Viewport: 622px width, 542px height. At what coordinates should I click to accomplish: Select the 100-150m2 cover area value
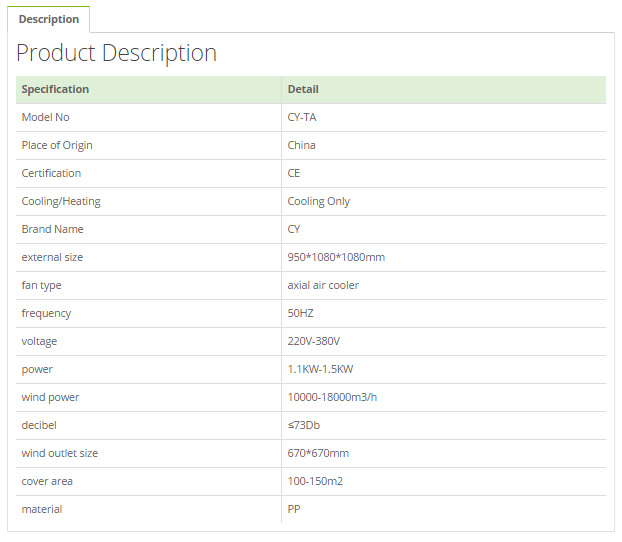pyautogui.click(x=315, y=481)
